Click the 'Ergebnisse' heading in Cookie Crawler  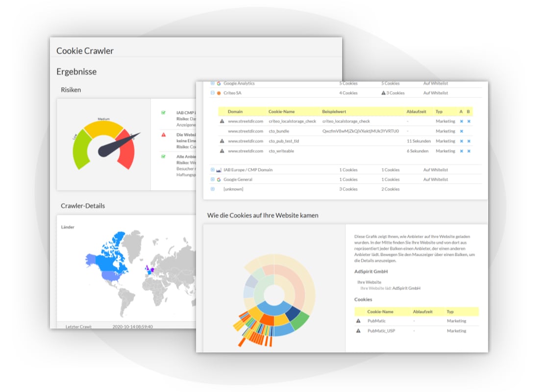(x=76, y=72)
